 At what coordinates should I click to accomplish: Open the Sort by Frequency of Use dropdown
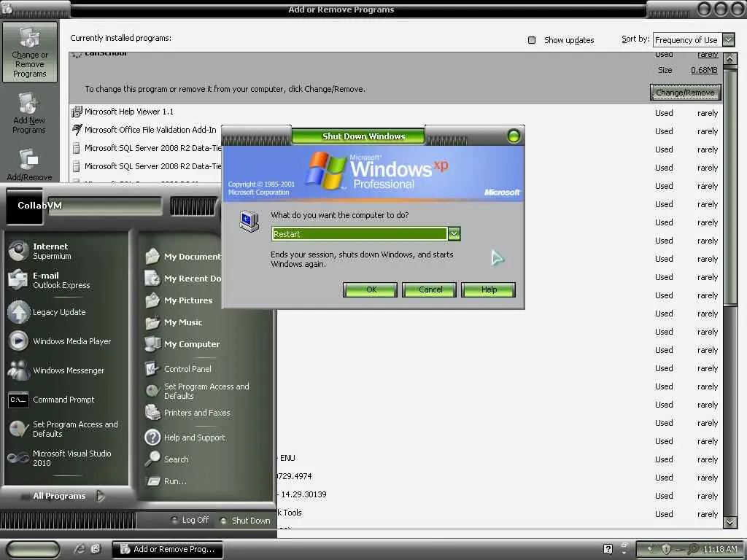tap(694, 39)
